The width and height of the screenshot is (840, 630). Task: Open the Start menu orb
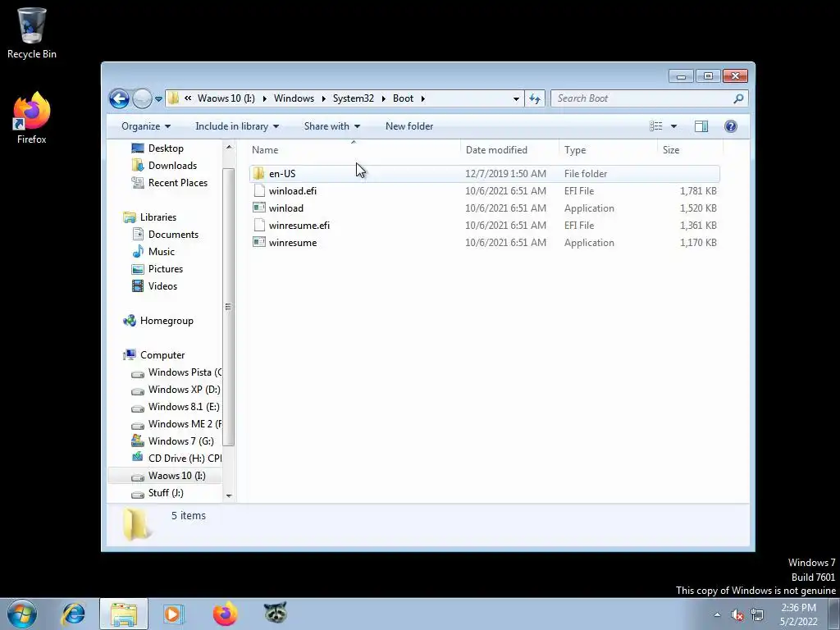[x=22, y=614]
